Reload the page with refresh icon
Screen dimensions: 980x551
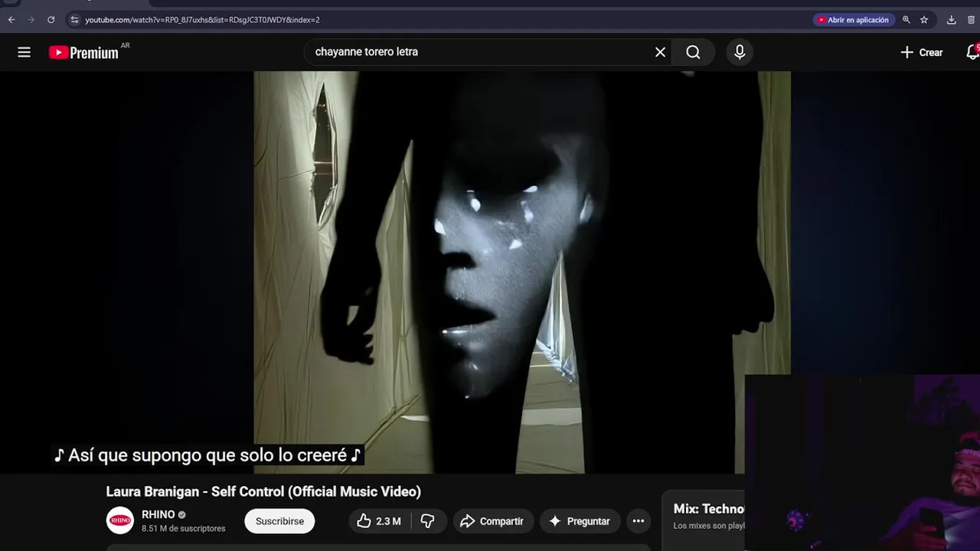point(51,20)
